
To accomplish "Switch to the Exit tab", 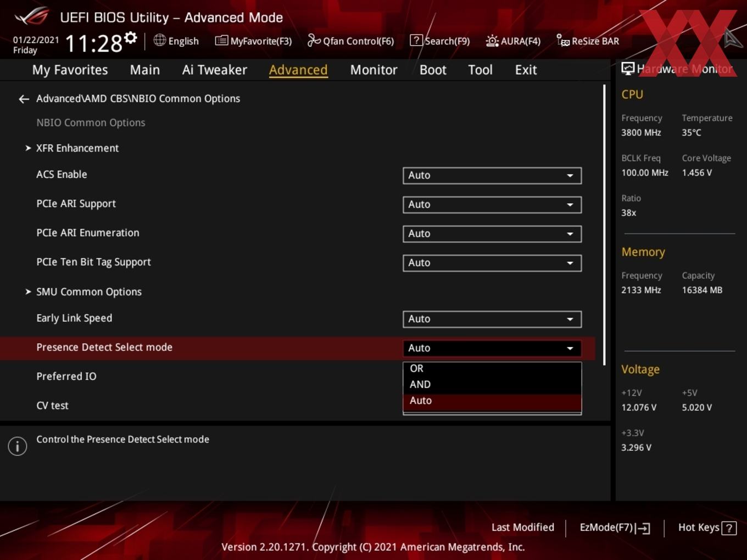I will pyautogui.click(x=526, y=70).
